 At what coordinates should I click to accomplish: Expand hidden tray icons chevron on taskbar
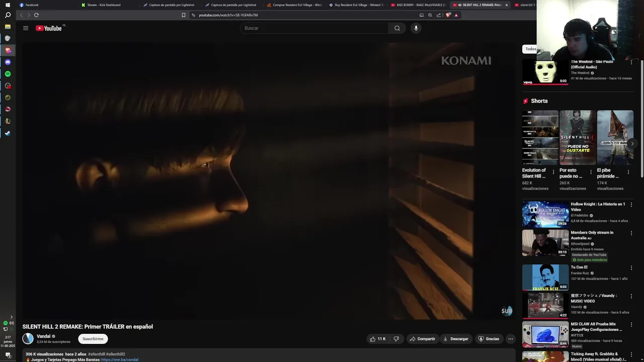[11, 317]
